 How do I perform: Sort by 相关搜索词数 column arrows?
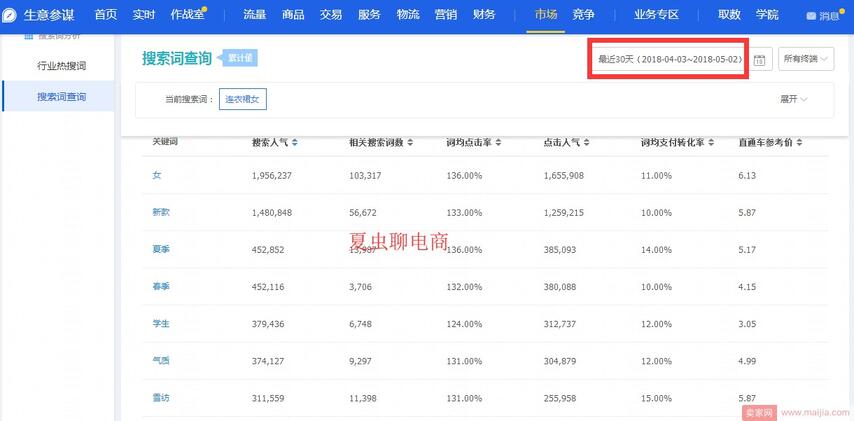[410, 142]
